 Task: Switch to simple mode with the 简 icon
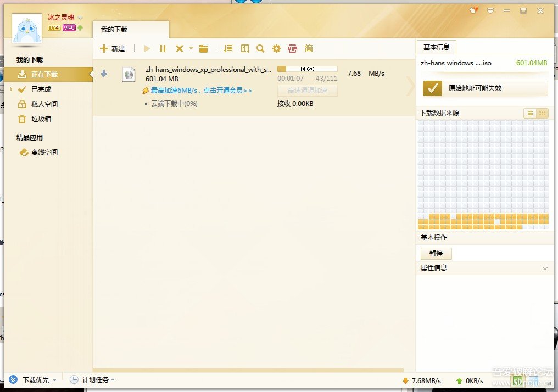click(x=309, y=49)
